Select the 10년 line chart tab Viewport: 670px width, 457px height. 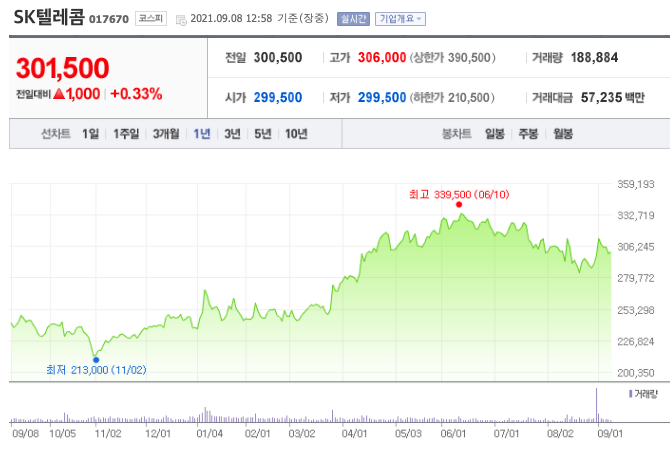tap(296, 134)
